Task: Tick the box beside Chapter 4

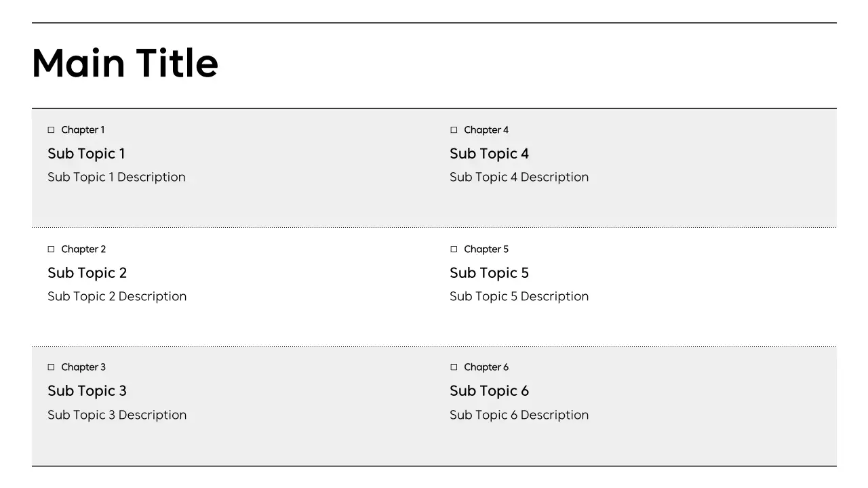Action: pos(454,130)
